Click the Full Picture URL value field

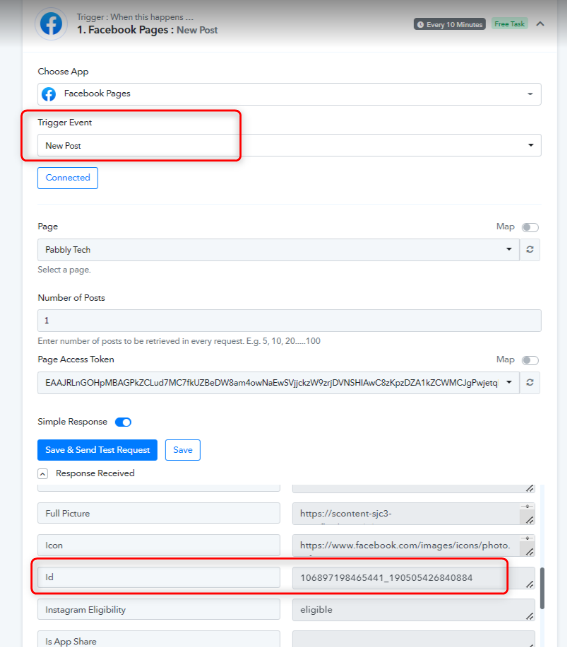coord(413,514)
